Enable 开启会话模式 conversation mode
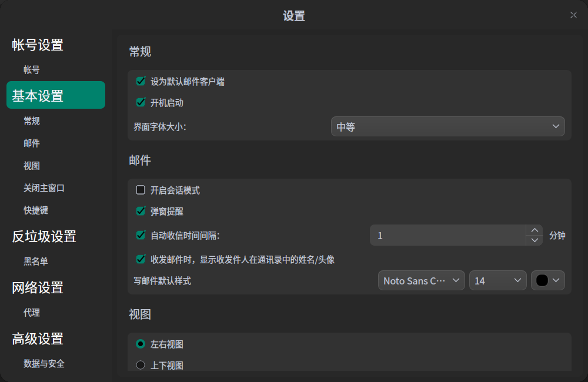 (x=141, y=190)
